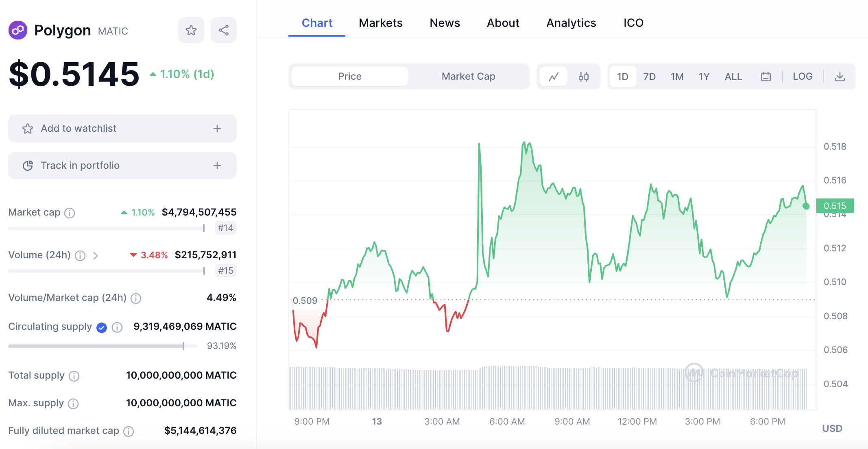Select the ALL time range
The height and width of the screenshot is (449, 868).
click(x=733, y=76)
